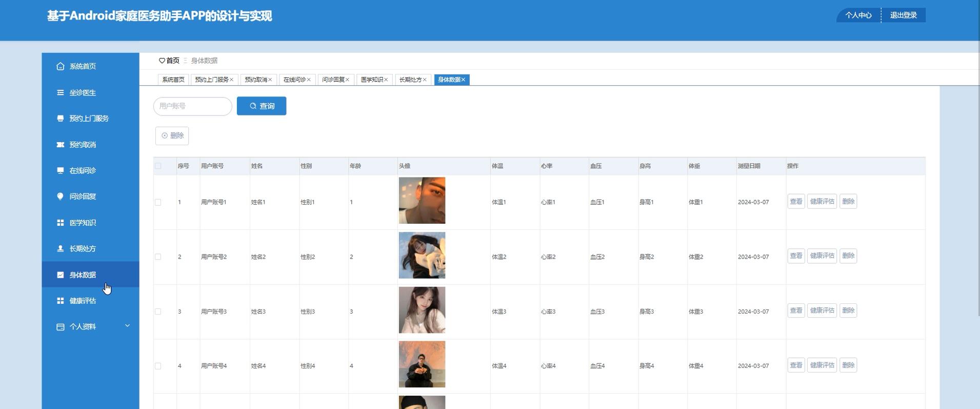This screenshot has height=409, width=980.
Task: Click the heart icon beside 首页 breadcrumb
Action: pos(162,61)
